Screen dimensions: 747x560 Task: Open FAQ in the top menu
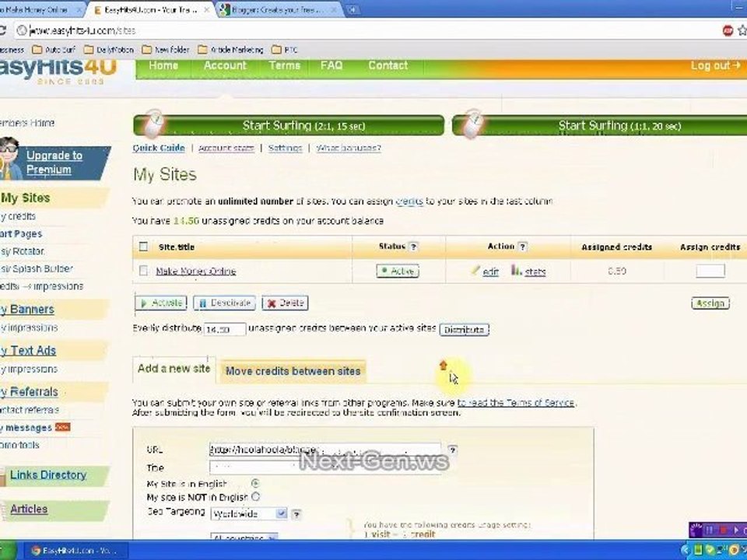(x=331, y=65)
